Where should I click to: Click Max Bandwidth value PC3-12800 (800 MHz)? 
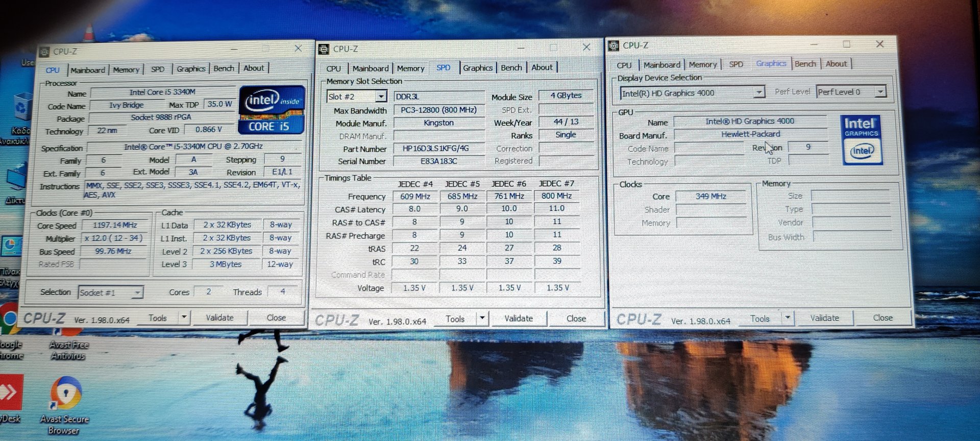tap(438, 110)
